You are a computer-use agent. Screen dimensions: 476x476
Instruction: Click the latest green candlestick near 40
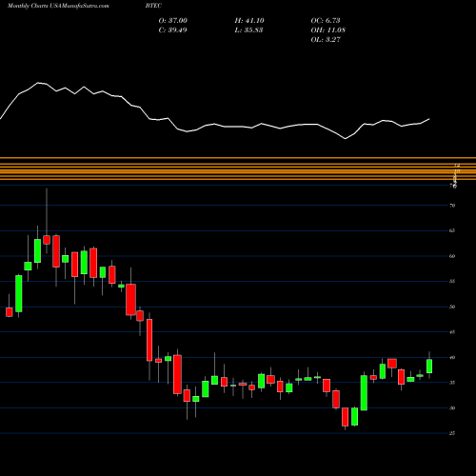pyautogui.click(x=429, y=367)
